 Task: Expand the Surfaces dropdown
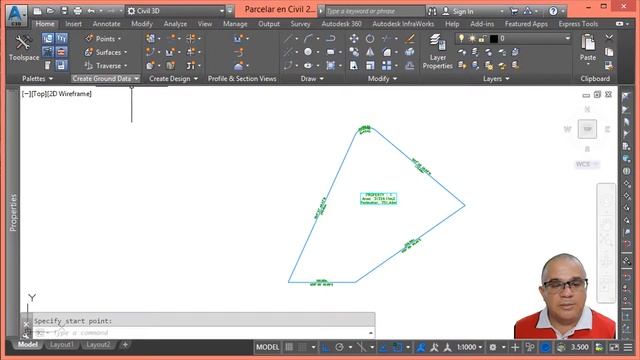(x=125, y=52)
